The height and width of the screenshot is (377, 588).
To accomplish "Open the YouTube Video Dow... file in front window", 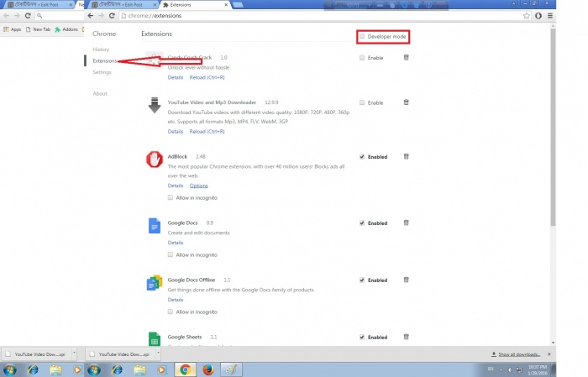I will coord(120,354).
